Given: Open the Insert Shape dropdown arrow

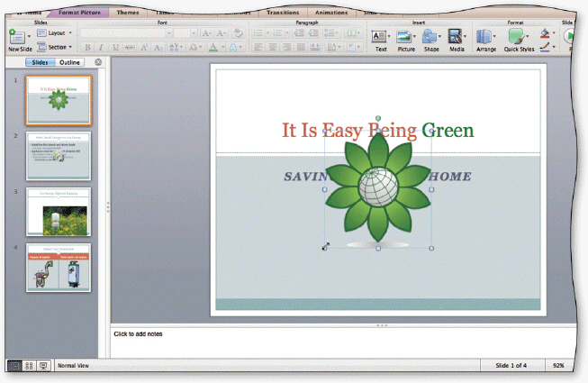Looking at the screenshot, I should coord(440,36).
